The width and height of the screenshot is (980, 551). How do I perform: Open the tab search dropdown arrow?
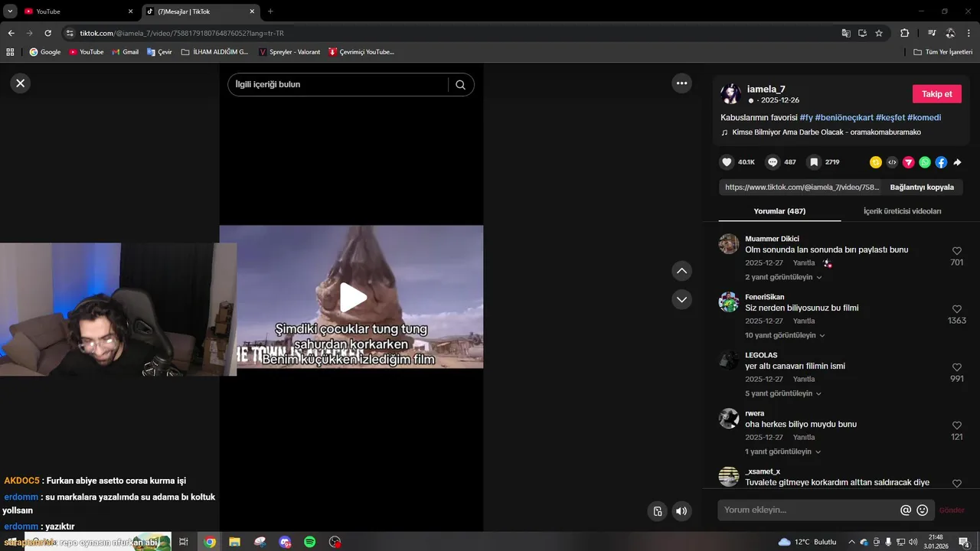point(10,11)
